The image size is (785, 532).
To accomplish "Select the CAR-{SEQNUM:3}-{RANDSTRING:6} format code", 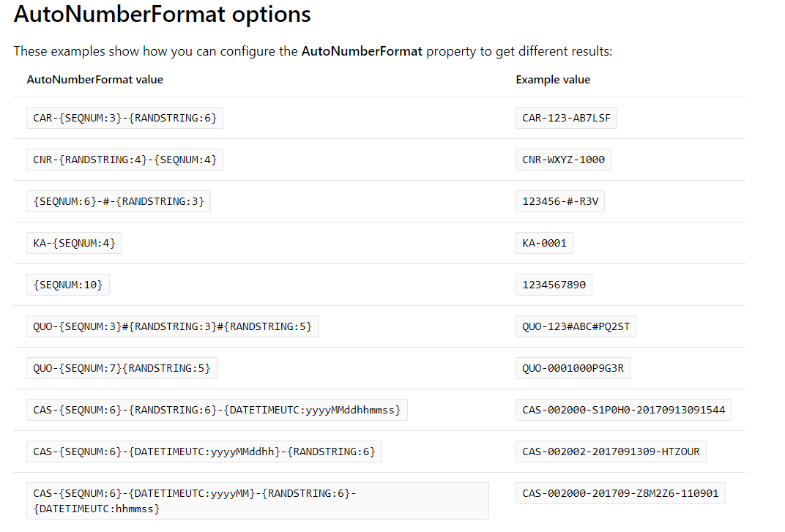I will coord(125,118).
